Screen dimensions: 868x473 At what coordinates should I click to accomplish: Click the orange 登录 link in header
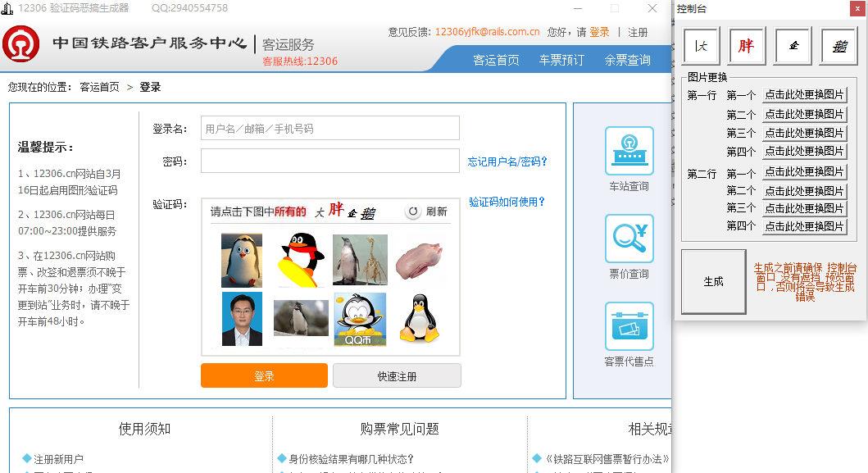point(599,32)
